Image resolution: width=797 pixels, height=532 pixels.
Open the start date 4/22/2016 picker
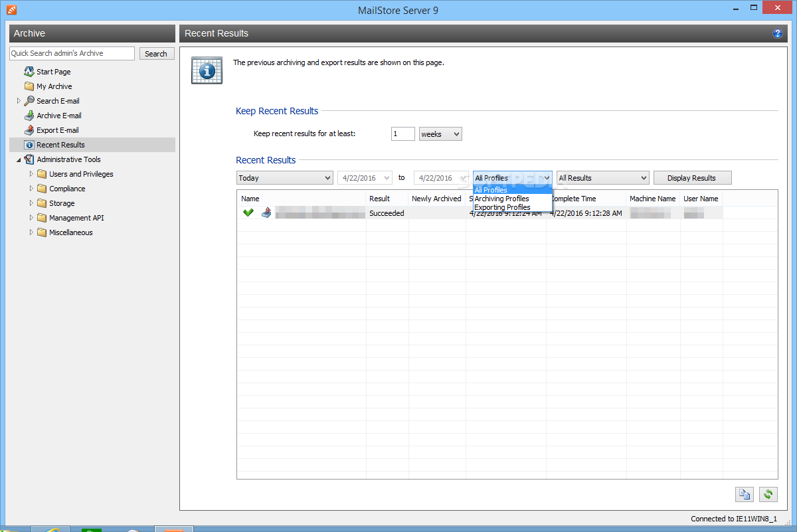tap(365, 178)
